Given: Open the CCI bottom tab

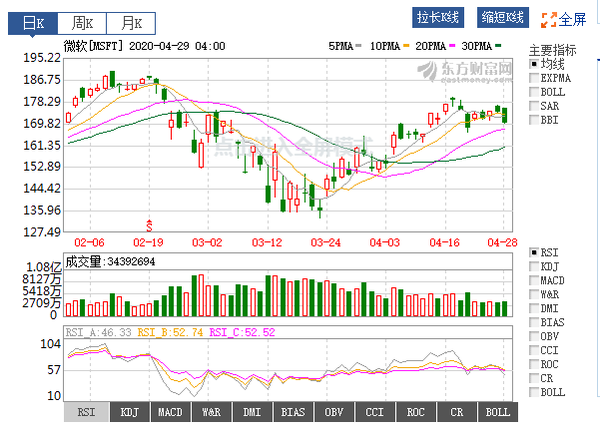Looking at the screenshot, I should click(x=375, y=412).
